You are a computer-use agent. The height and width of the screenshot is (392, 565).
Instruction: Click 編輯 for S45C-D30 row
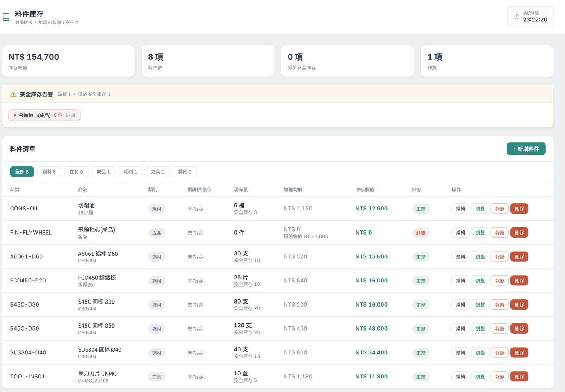tap(460, 305)
